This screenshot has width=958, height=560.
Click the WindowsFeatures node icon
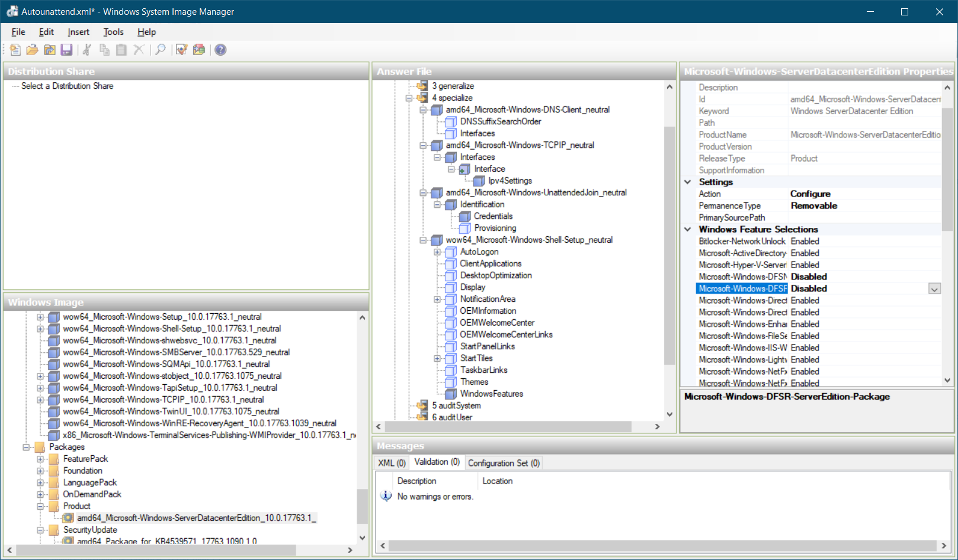pyautogui.click(x=451, y=394)
